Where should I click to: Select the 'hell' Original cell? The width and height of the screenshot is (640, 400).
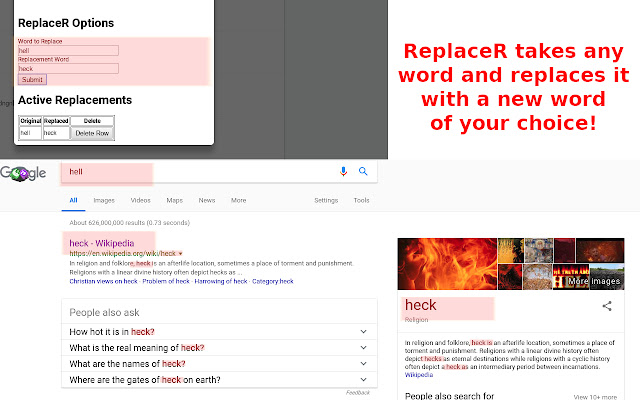30,133
